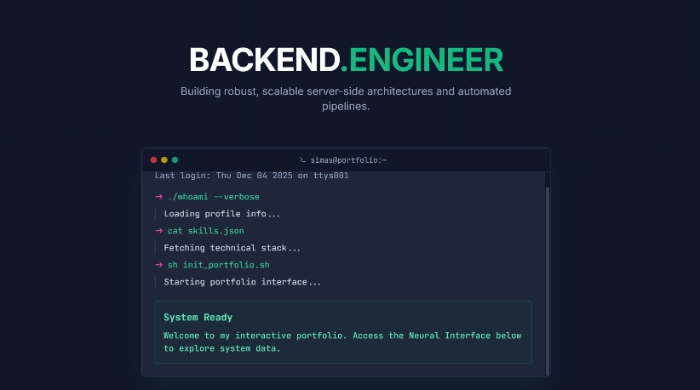Click the pink arrow before './whoami'
Image resolution: width=700 pixels, height=390 pixels.
coord(158,197)
